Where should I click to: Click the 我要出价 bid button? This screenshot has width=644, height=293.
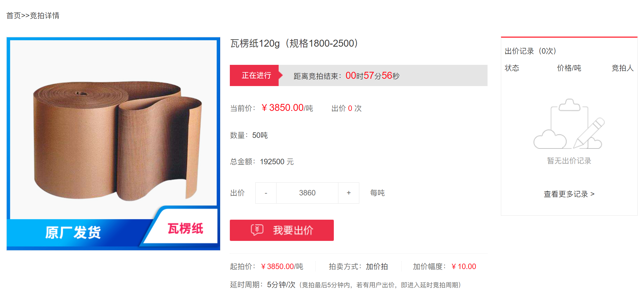pos(282,230)
